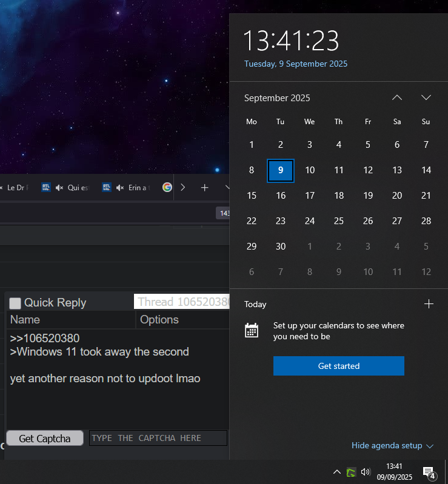Go to previous month with up chevron
Image resolution: width=448 pixels, height=484 pixels.
pos(397,98)
